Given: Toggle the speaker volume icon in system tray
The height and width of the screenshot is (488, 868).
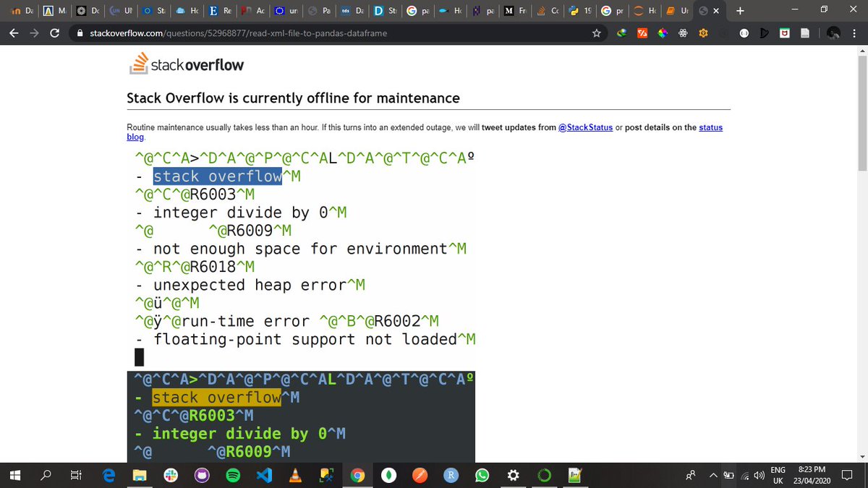Looking at the screenshot, I should click(758, 475).
